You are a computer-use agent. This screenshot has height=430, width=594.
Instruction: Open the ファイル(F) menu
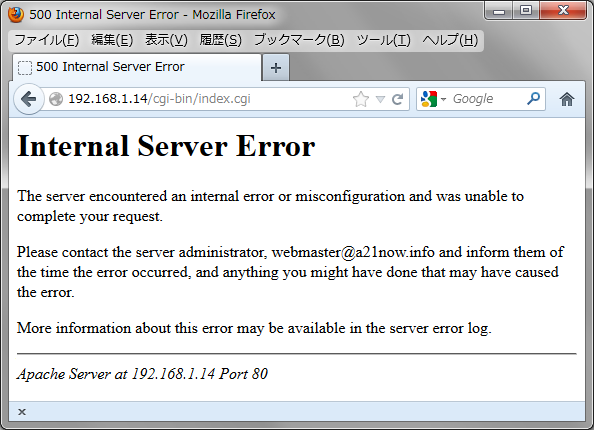click(47, 40)
